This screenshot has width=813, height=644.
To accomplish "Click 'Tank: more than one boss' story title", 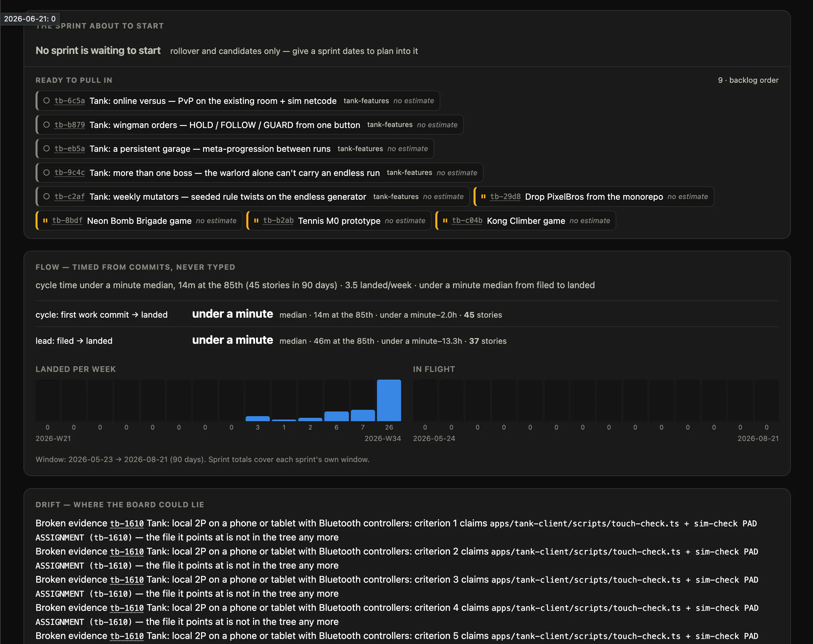I will (x=235, y=173).
